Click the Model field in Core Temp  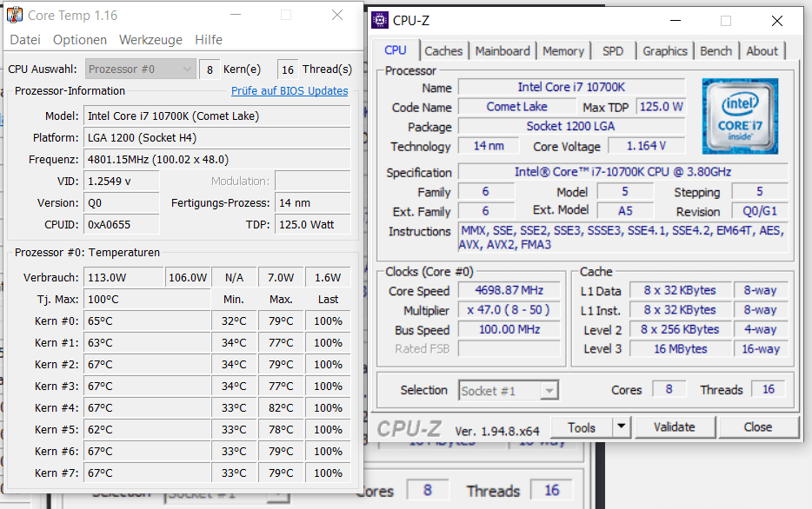click(217, 116)
